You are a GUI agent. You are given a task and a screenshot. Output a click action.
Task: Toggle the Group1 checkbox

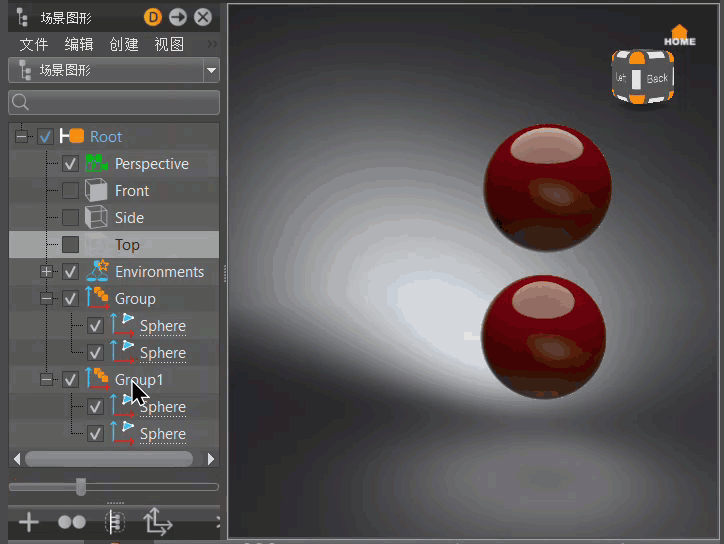coord(70,380)
